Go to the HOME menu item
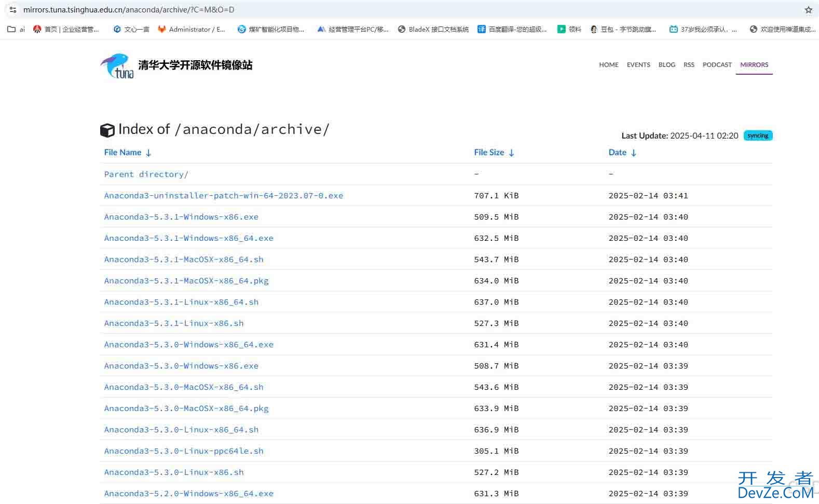This screenshot has height=504, width=819. click(x=608, y=65)
